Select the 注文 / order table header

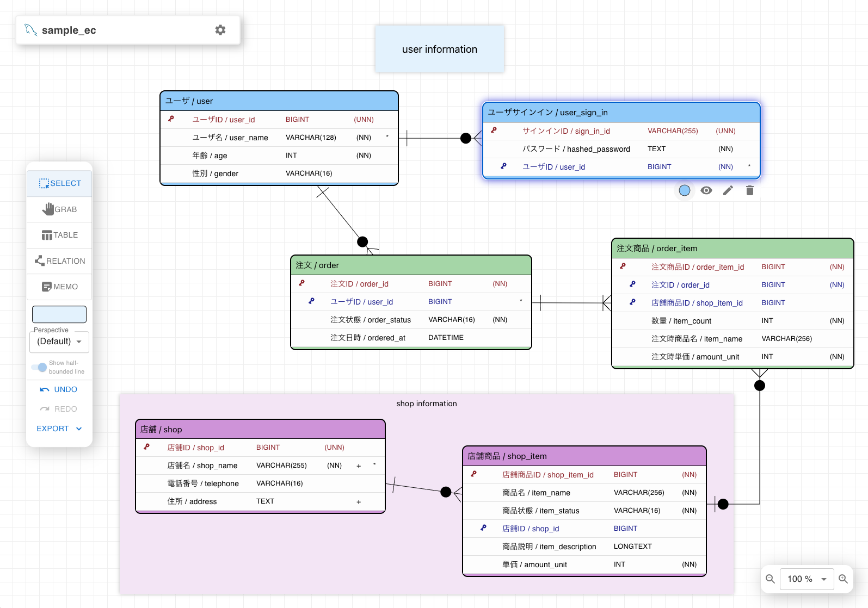pos(411,265)
